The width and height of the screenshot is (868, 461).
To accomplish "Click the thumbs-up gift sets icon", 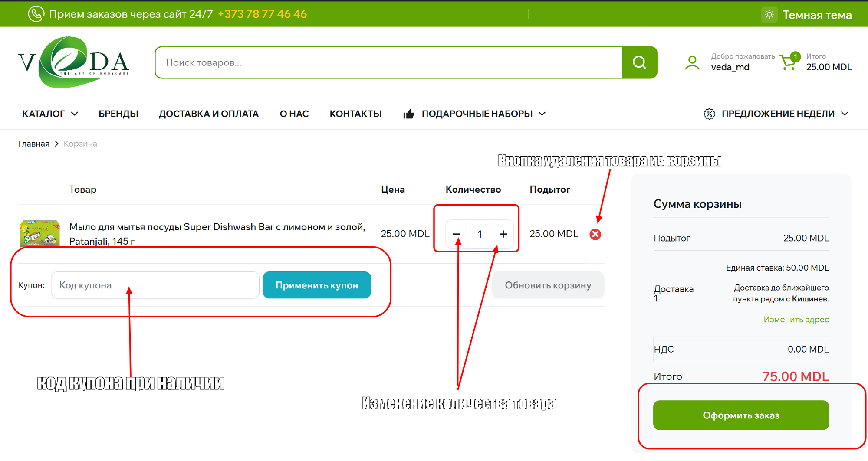I will 408,114.
